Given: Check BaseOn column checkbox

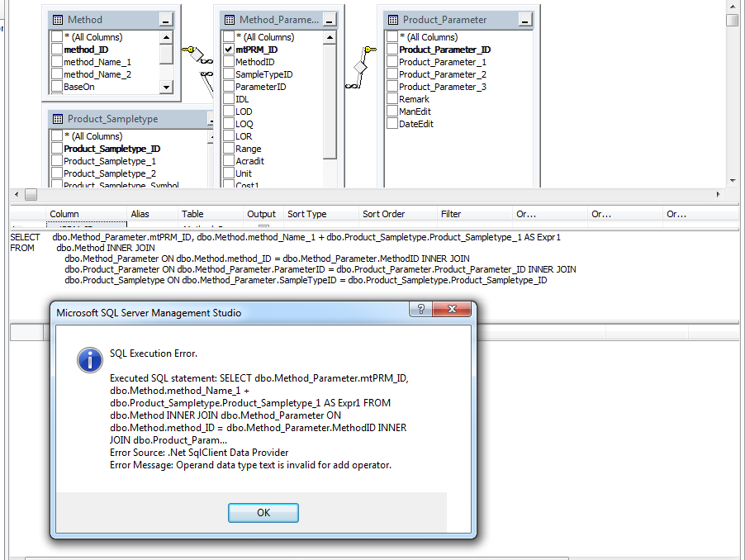Looking at the screenshot, I should tap(57, 87).
